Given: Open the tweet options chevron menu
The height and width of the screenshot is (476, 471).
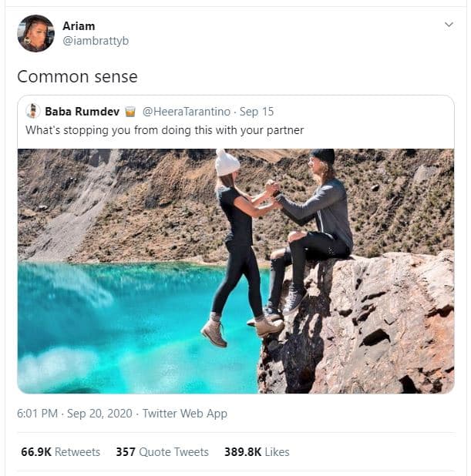Looking at the screenshot, I should (449, 25).
